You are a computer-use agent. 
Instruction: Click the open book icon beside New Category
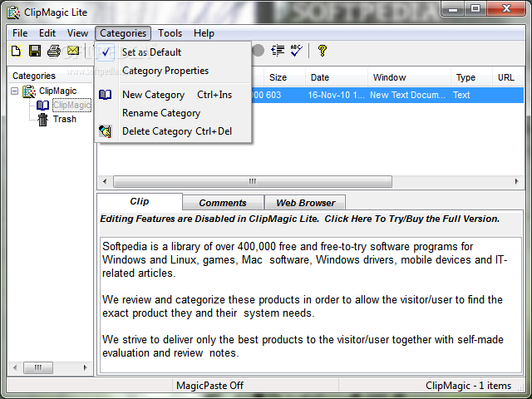(x=106, y=95)
